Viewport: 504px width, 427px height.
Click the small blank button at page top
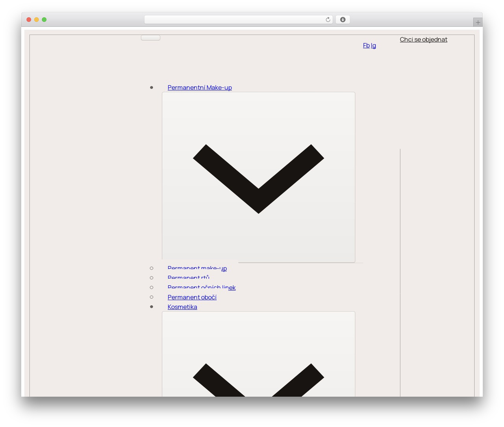coord(150,38)
